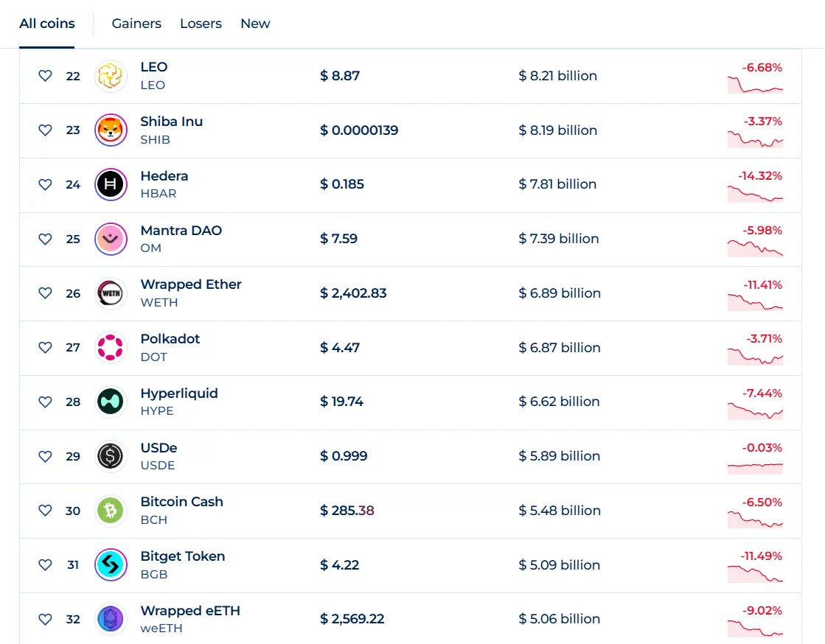Favorite Mantra DAO with its heart icon
This screenshot has width=825, height=644.
pyautogui.click(x=45, y=239)
